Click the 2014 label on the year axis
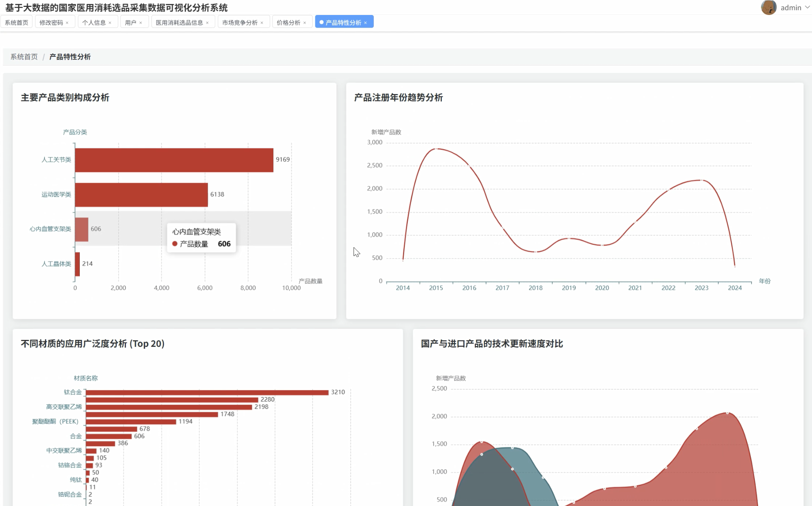Viewport: 812px width, 506px height. coord(403,288)
